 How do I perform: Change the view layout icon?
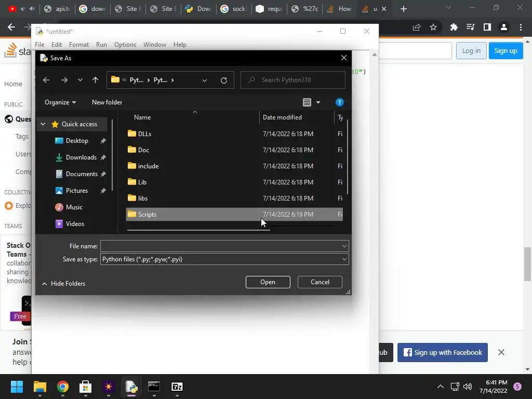click(307, 102)
